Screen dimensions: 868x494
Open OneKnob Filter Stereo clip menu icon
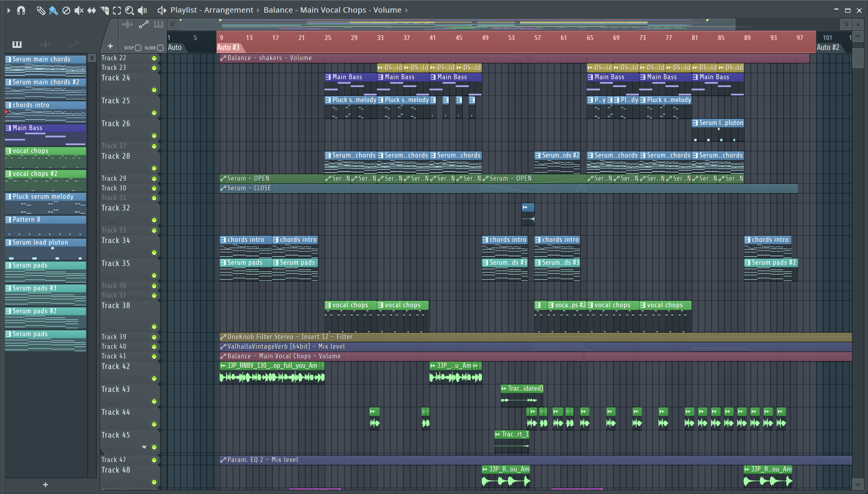click(x=223, y=337)
